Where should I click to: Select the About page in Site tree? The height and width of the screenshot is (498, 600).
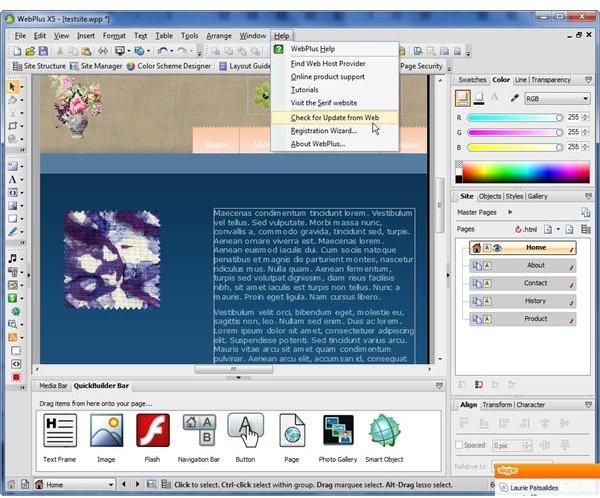point(523,265)
